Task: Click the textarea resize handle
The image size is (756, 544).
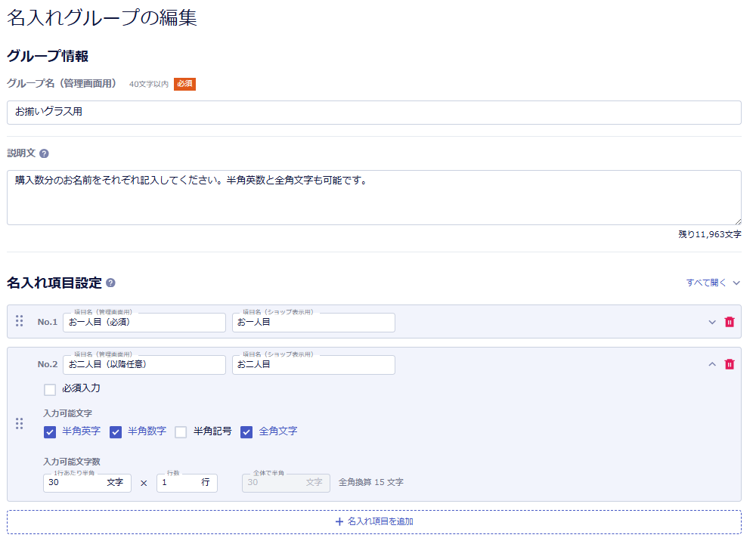Action: pos(738,221)
